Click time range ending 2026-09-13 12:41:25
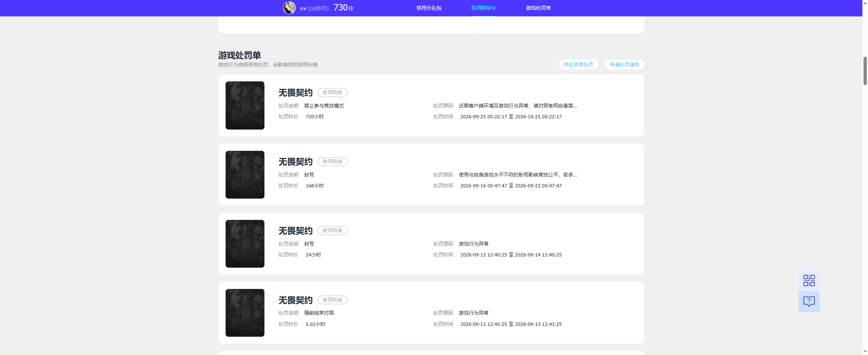 511,324
